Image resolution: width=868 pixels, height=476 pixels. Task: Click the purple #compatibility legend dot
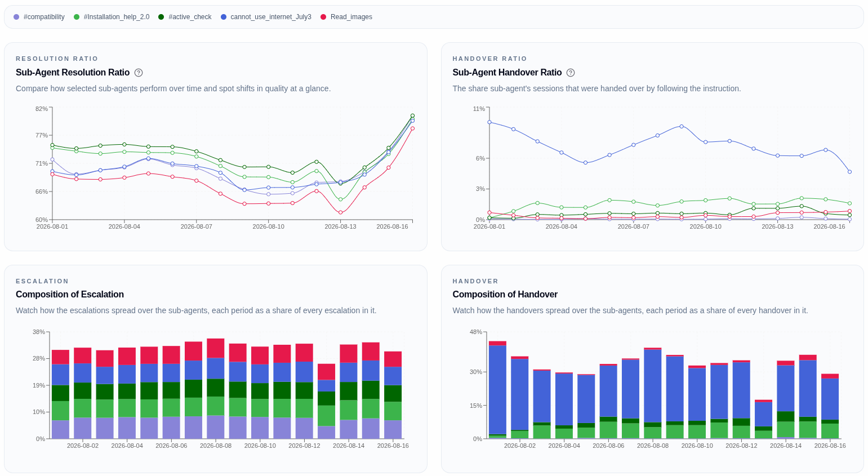tap(16, 17)
